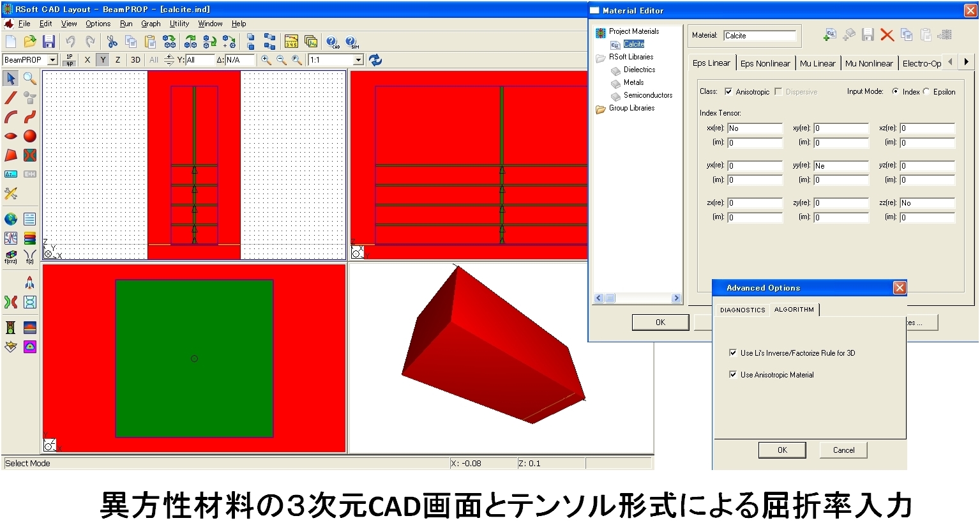This screenshot has height=532, width=980.
Task: Click OK in the Material Editor
Action: (661, 323)
